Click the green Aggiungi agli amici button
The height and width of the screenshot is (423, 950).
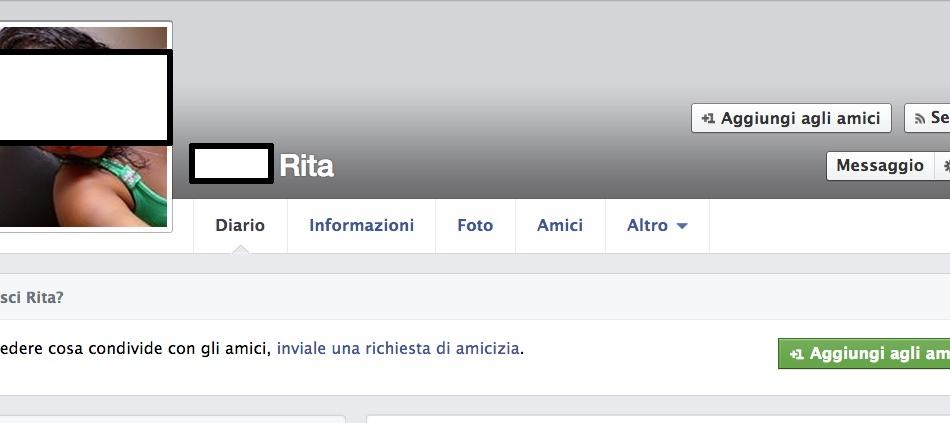(864, 353)
